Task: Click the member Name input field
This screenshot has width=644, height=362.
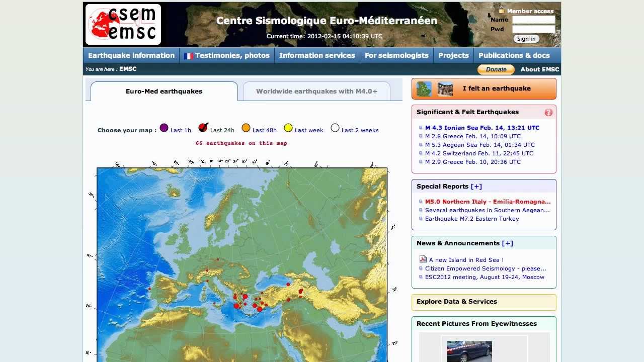Action: pyautogui.click(x=533, y=20)
